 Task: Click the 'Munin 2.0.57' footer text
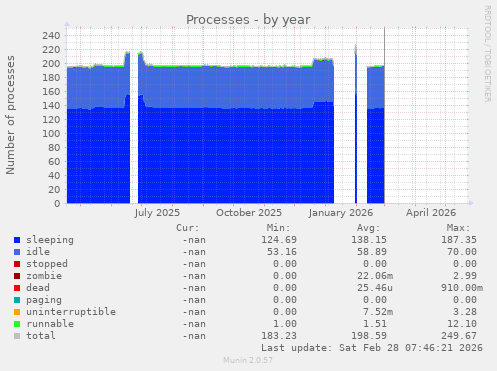point(248,360)
